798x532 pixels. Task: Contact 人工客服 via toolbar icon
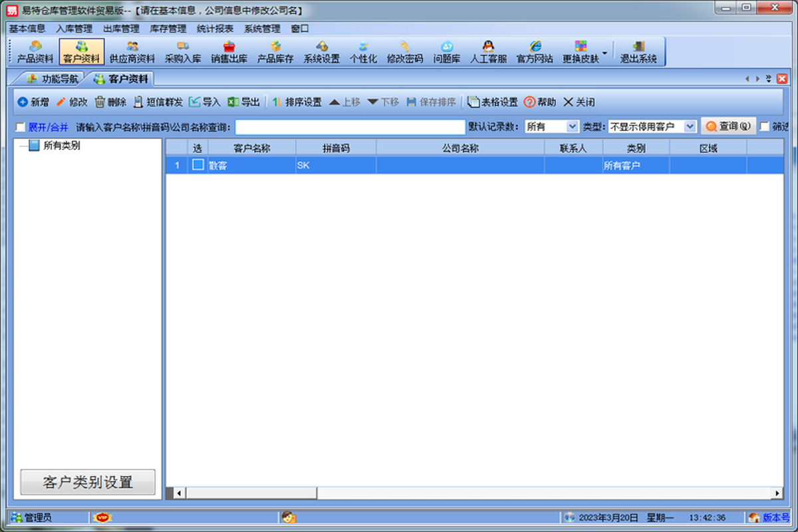pos(488,52)
